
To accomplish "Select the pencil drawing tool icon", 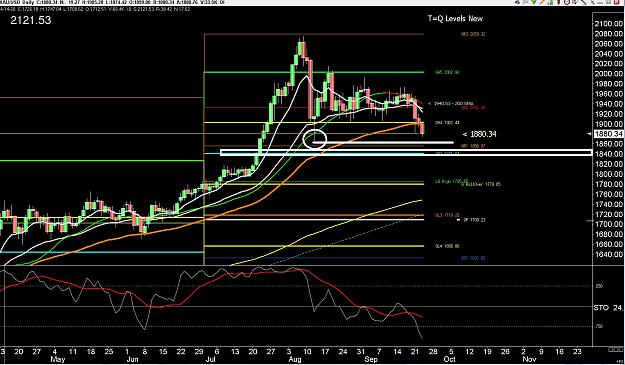I will [542, 2].
